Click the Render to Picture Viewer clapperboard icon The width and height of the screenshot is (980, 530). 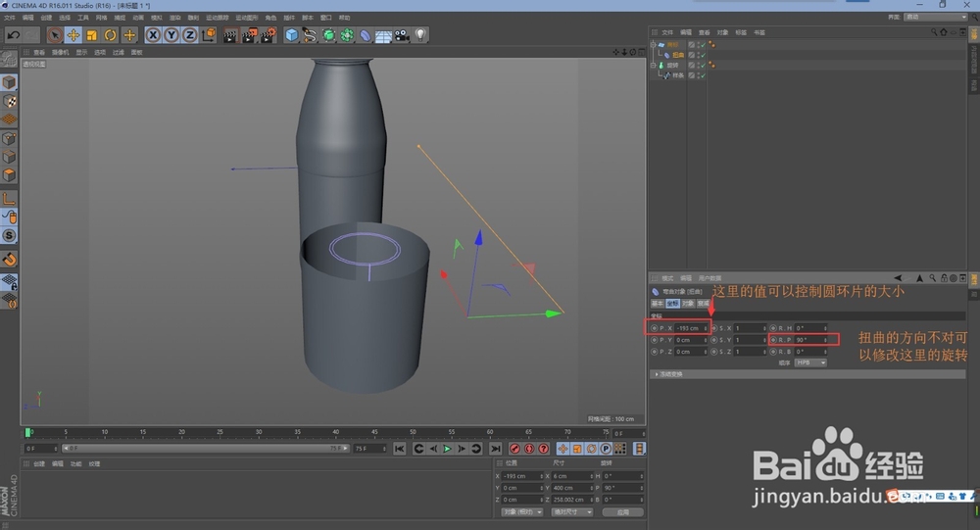(248, 35)
